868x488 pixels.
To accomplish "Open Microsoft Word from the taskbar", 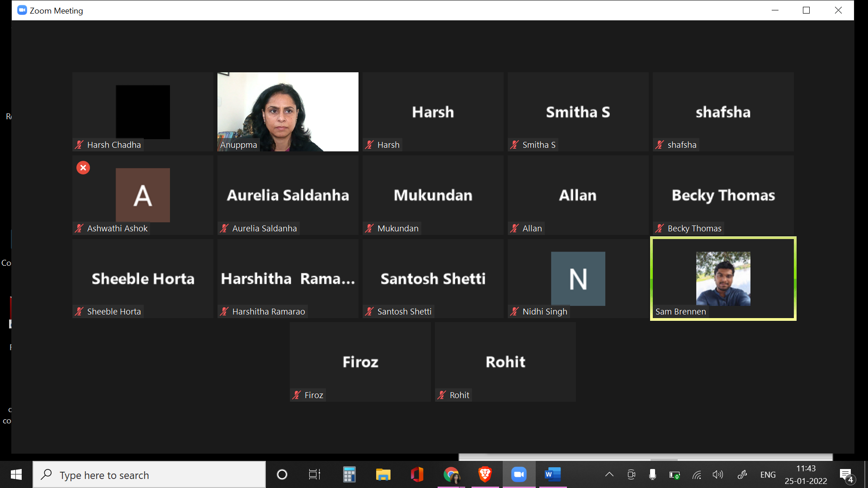I will coord(552,474).
